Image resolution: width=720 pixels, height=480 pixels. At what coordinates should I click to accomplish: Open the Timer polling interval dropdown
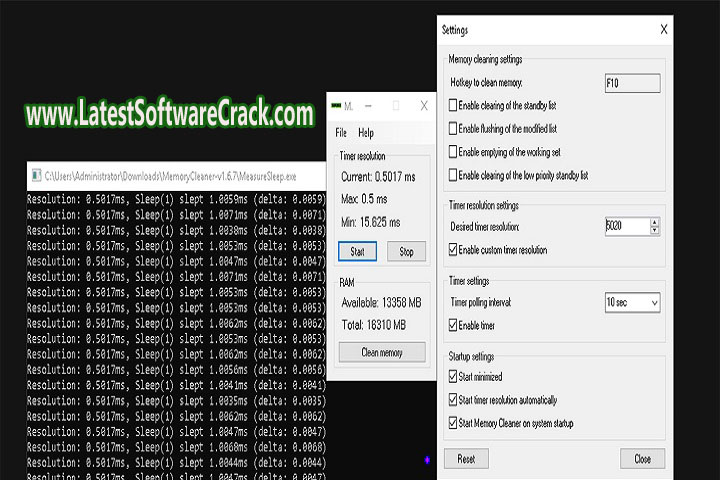(x=632, y=302)
